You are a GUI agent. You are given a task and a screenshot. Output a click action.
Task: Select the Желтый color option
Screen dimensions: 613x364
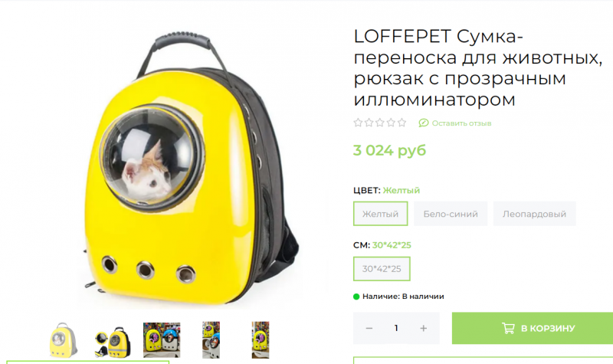click(x=380, y=214)
